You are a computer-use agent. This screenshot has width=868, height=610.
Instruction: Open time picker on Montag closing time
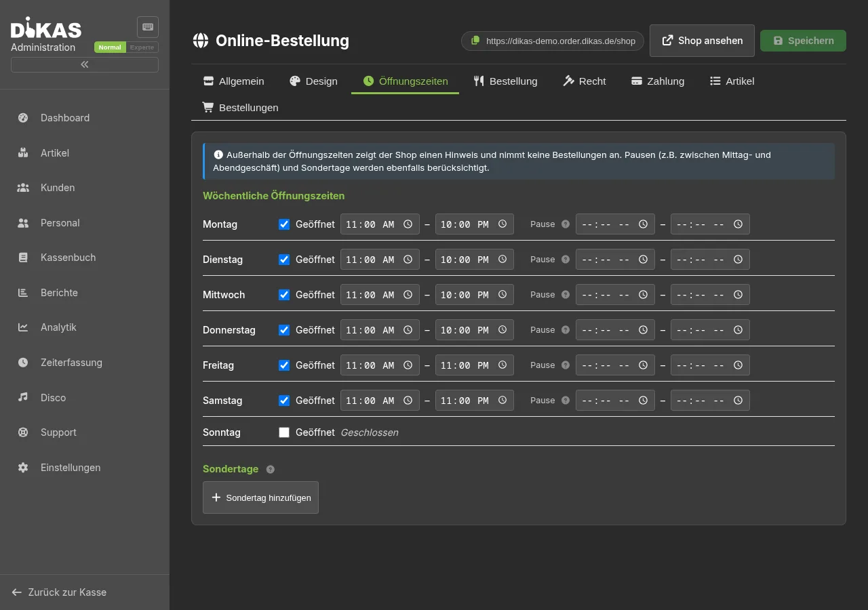(x=502, y=224)
